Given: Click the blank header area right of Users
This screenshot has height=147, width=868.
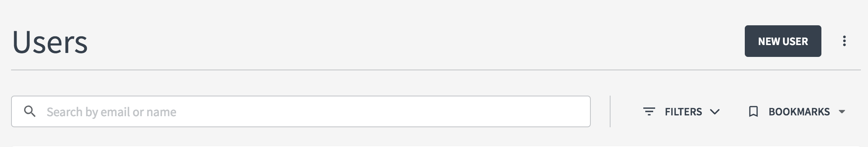Looking at the screenshot, I should tap(415, 41).
